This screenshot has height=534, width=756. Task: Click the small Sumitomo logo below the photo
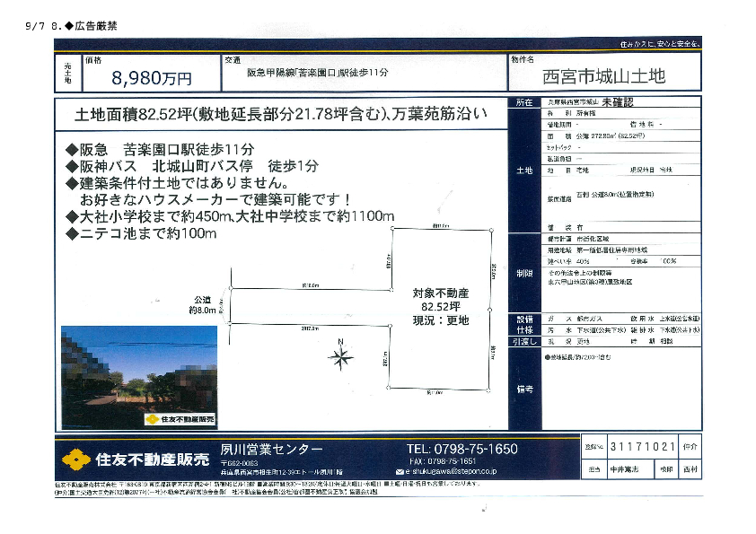(154, 418)
